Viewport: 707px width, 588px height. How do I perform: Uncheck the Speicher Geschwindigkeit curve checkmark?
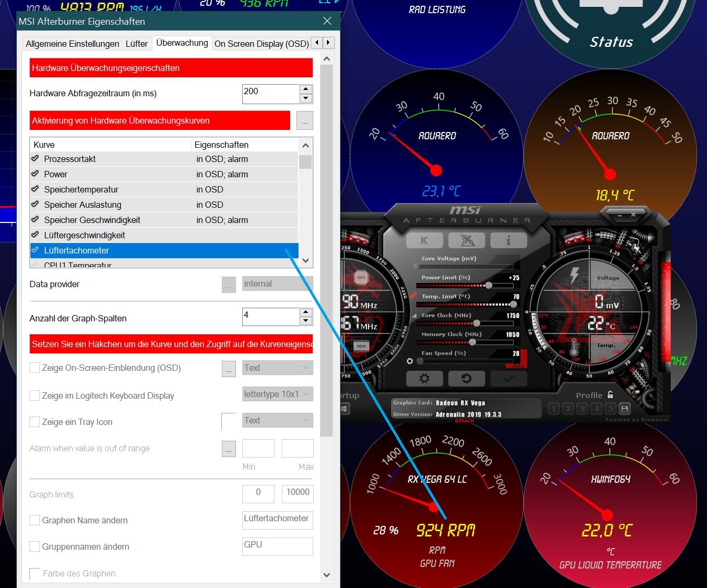click(x=35, y=219)
